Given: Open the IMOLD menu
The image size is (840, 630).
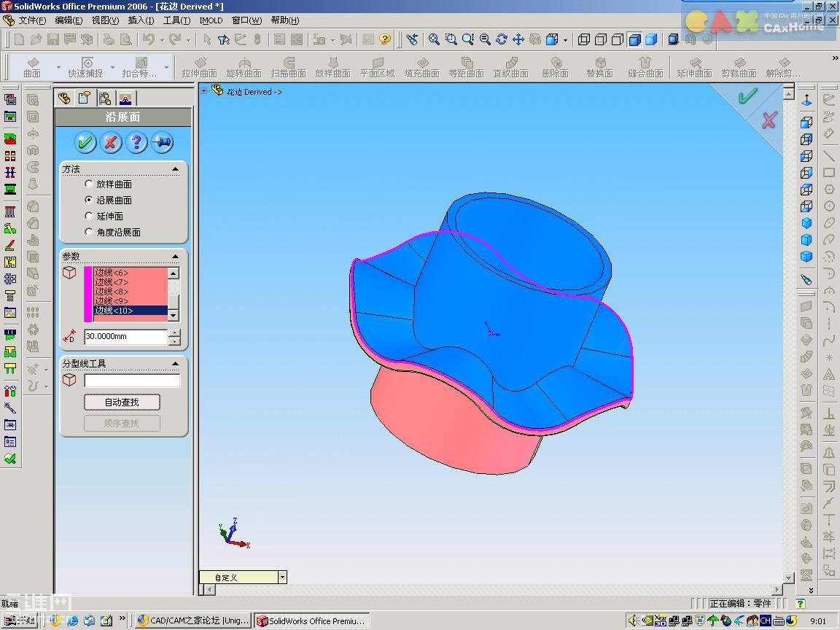Looking at the screenshot, I should [211, 20].
